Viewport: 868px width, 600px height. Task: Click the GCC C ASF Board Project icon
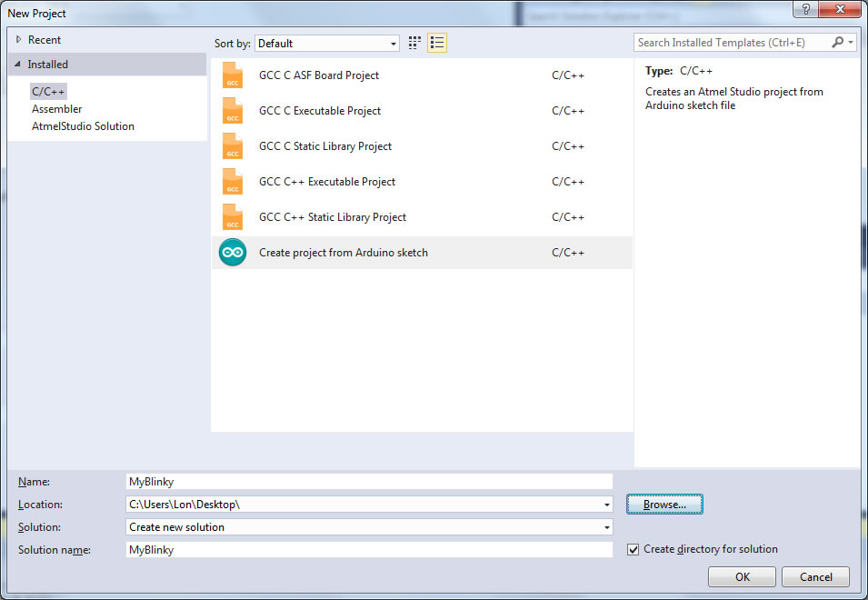(233, 75)
